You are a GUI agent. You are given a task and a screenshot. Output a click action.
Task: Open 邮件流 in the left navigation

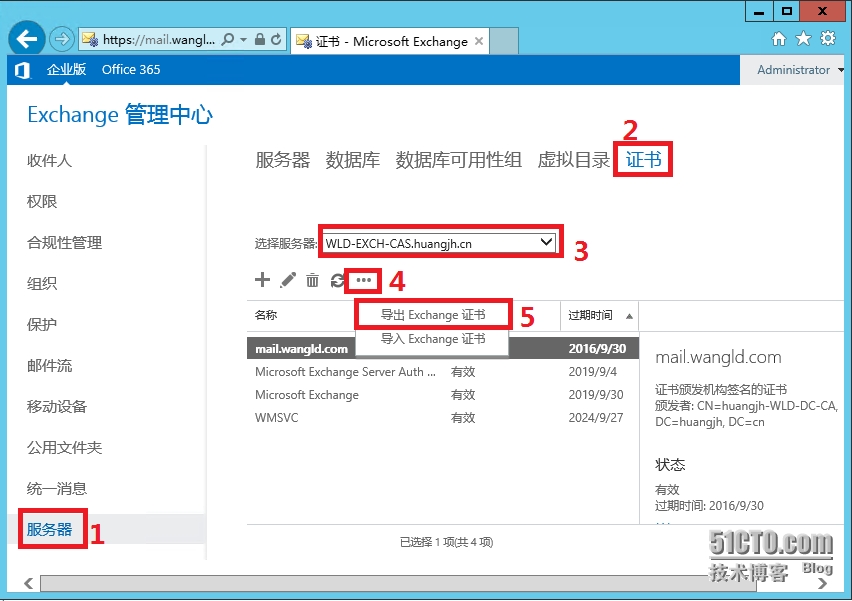click(49, 365)
